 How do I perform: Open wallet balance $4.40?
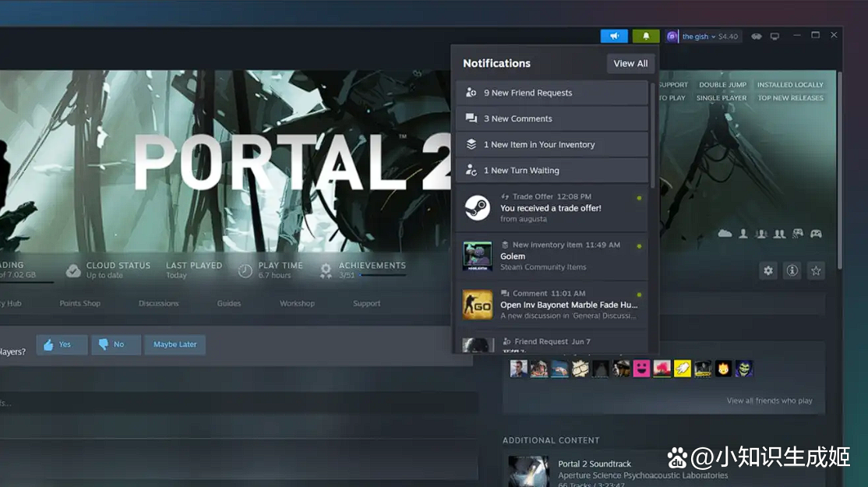pos(728,37)
